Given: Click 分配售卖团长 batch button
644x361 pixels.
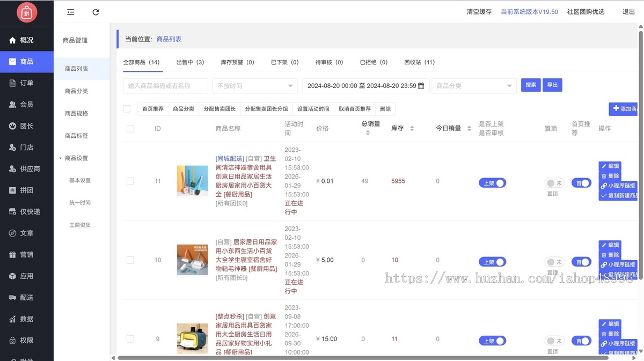Looking at the screenshot, I should (219, 109).
